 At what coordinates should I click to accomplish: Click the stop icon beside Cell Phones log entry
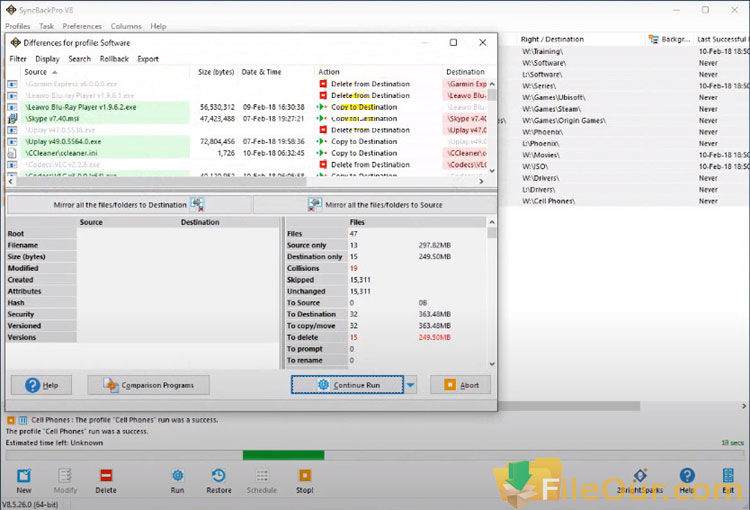11,420
